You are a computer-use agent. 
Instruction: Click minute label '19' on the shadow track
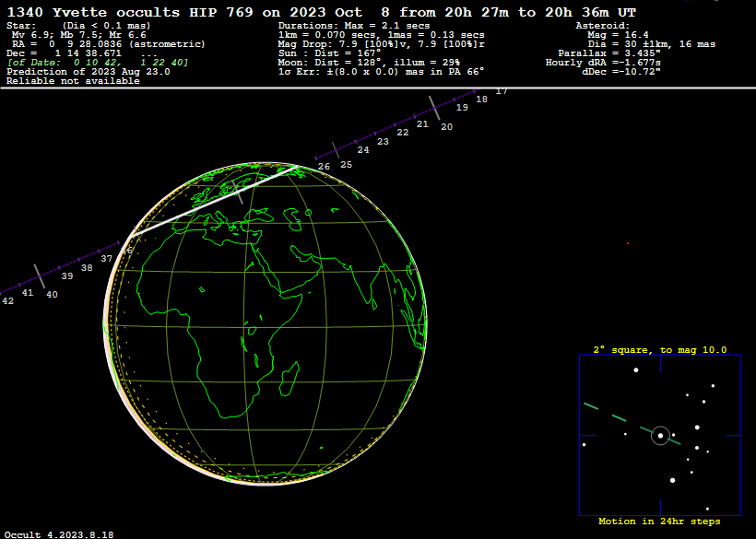[462, 108]
